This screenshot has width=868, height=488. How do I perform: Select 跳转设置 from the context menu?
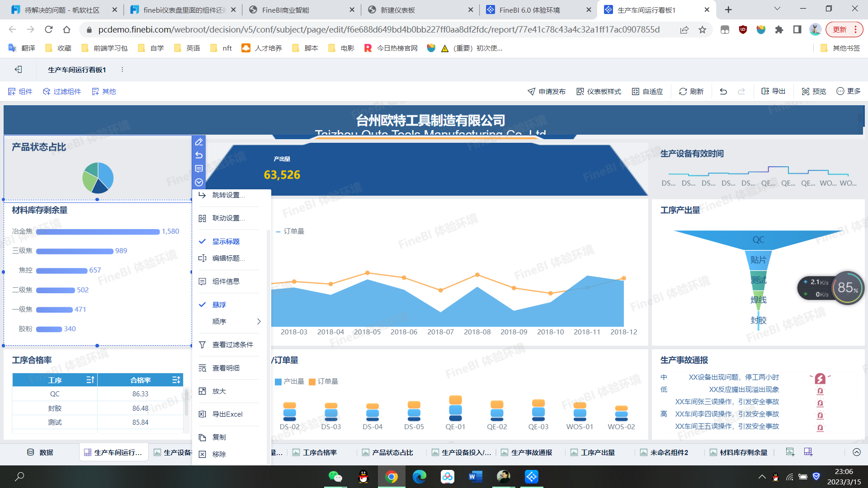tap(229, 195)
